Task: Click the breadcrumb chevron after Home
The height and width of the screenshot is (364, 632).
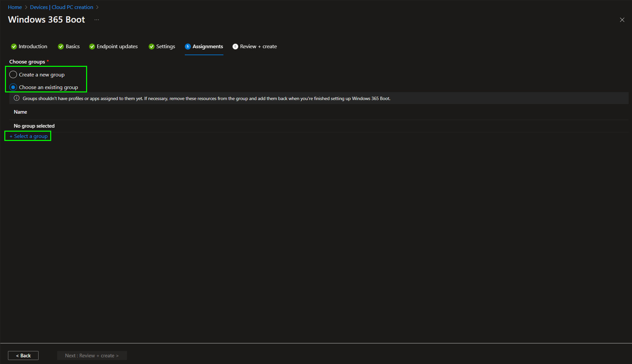Action: [26, 7]
